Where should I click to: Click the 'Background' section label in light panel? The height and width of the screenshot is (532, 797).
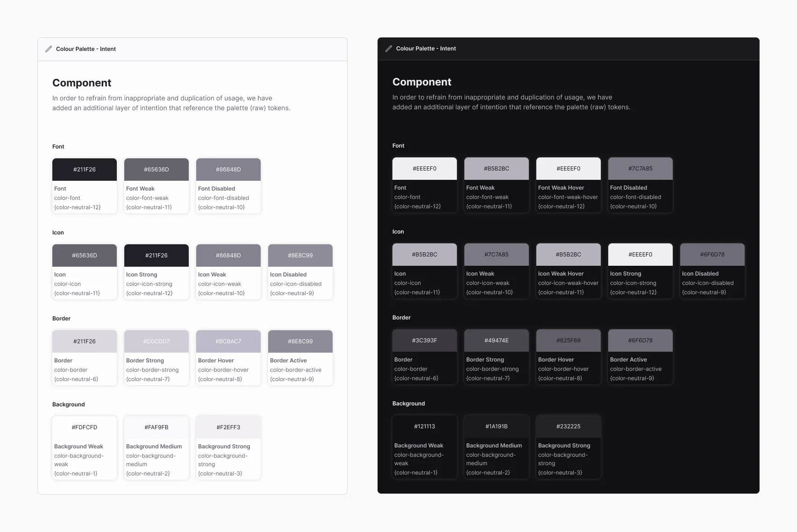click(69, 404)
